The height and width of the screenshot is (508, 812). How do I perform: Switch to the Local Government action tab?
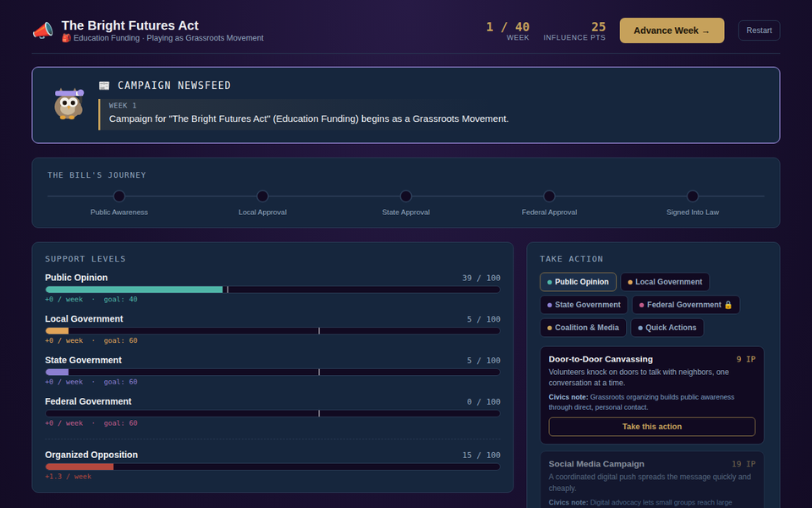pyautogui.click(x=665, y=282)
